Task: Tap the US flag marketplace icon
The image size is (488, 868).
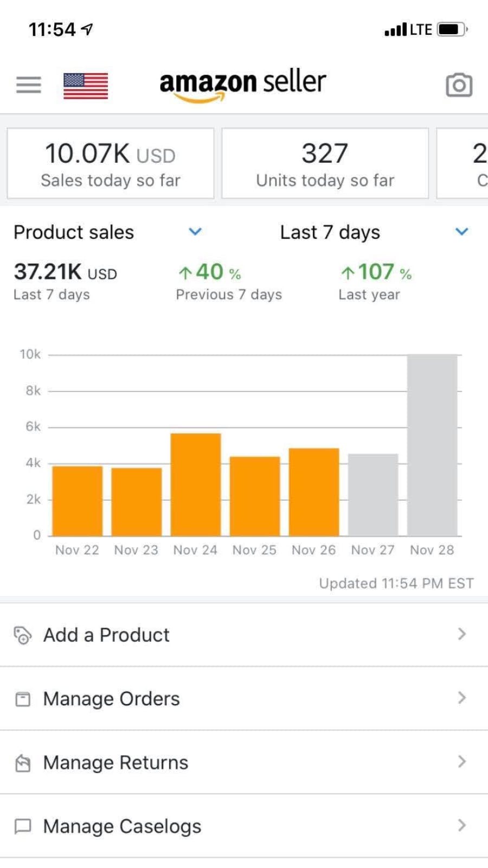Action: [86, 86]
